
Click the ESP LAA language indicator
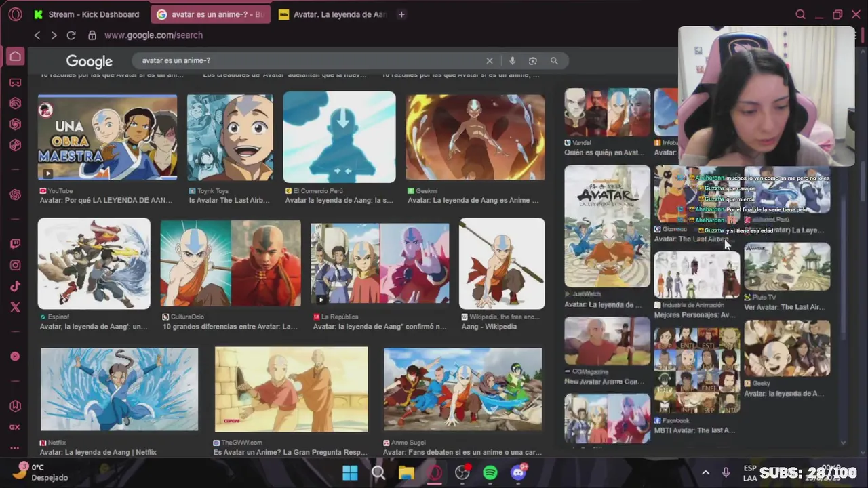(x=750, y=473)
